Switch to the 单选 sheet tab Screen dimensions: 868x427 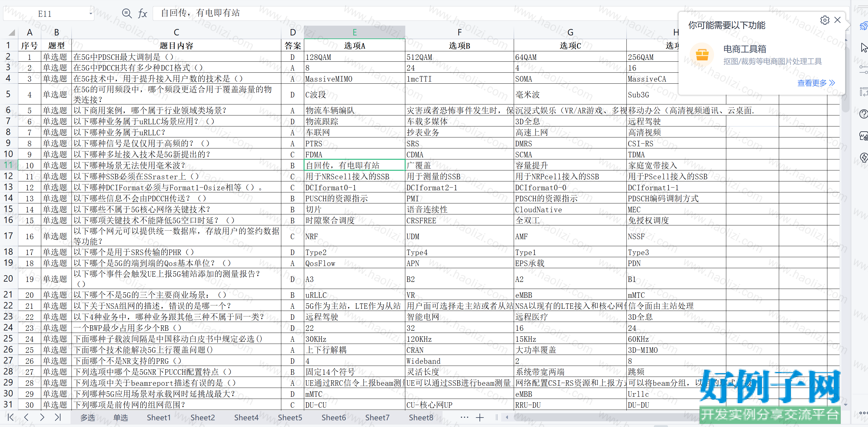[x=121, y=418]
